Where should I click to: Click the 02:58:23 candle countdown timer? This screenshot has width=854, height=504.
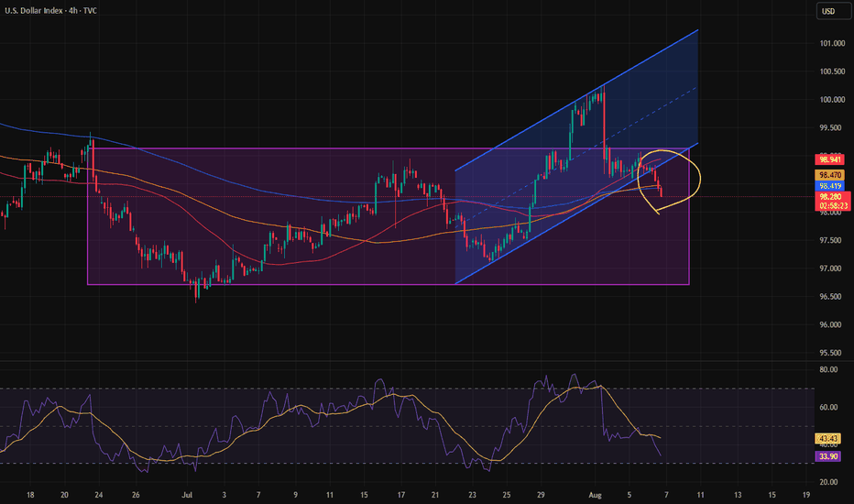pos(833,206)
